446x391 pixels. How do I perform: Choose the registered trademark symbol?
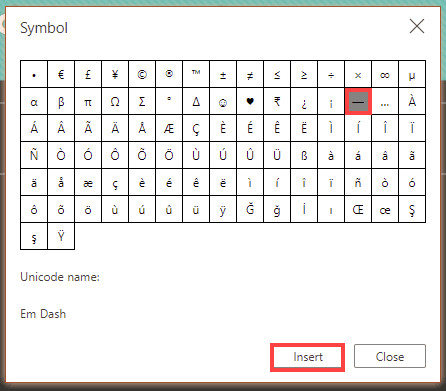click(169, 74)
